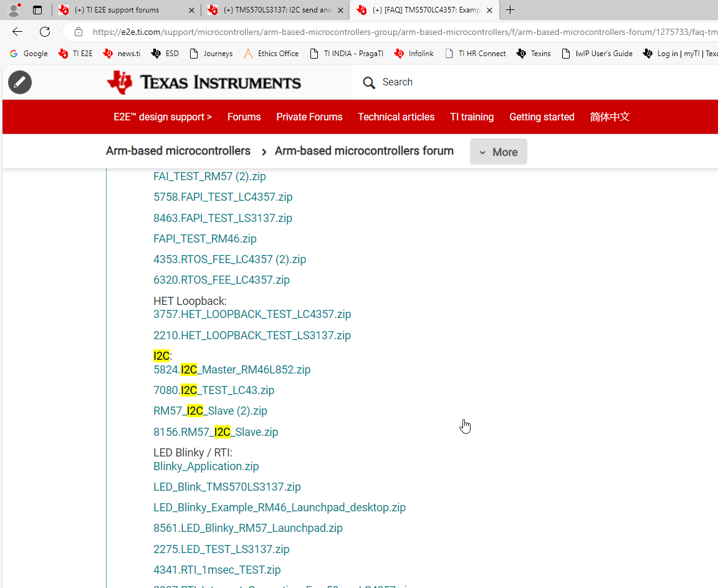718x588 pixels.
Task: Download 3757.HET_LOOPBACK_TEST_LC4357.zip
Action: [252, 314]
